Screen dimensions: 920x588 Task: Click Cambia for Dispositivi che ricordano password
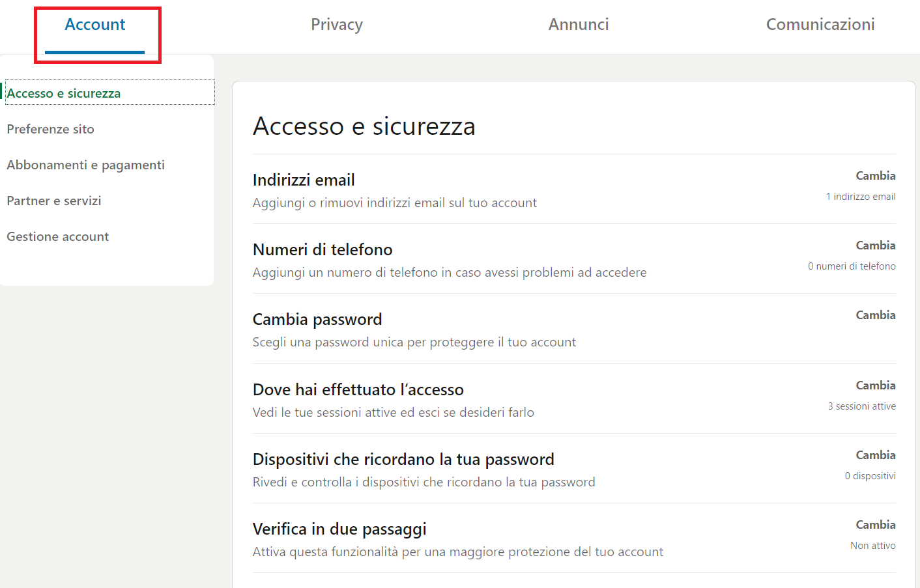coord(875,455)
